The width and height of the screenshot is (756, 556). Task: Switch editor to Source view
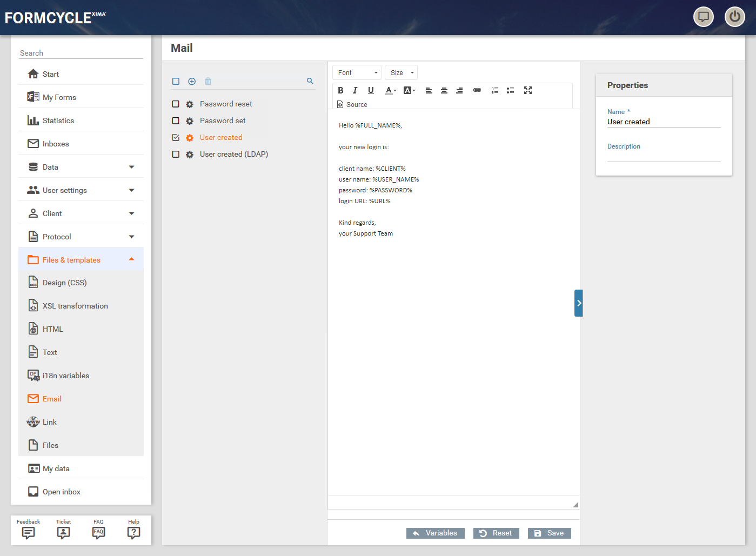tap(352, 104)
